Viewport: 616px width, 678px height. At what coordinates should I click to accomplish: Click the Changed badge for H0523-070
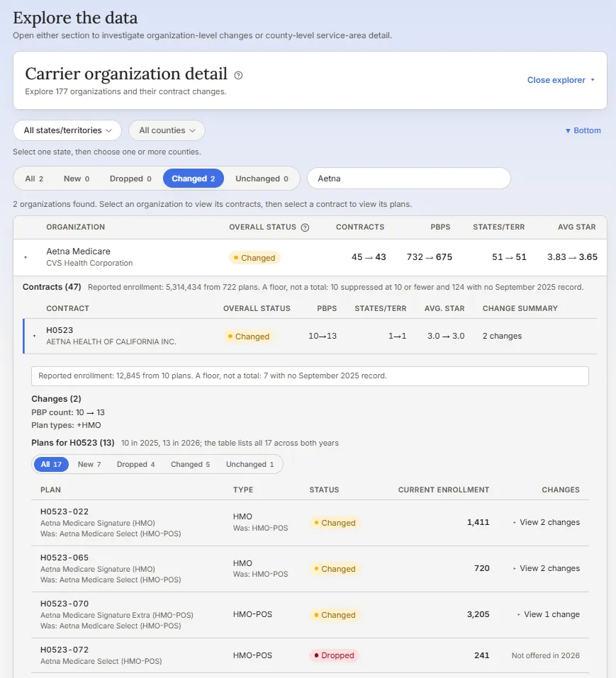335,615
